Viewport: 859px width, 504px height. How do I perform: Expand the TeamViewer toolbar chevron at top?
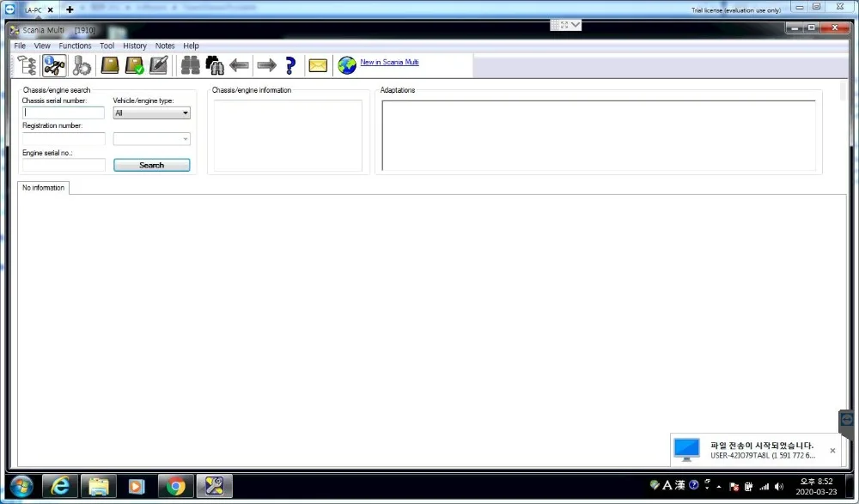coord(576,25)
